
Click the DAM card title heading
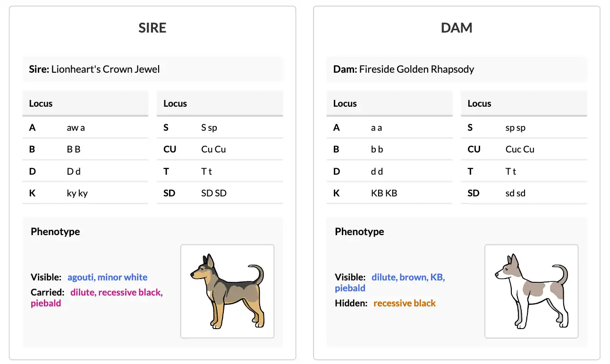(x=456, y=28)
